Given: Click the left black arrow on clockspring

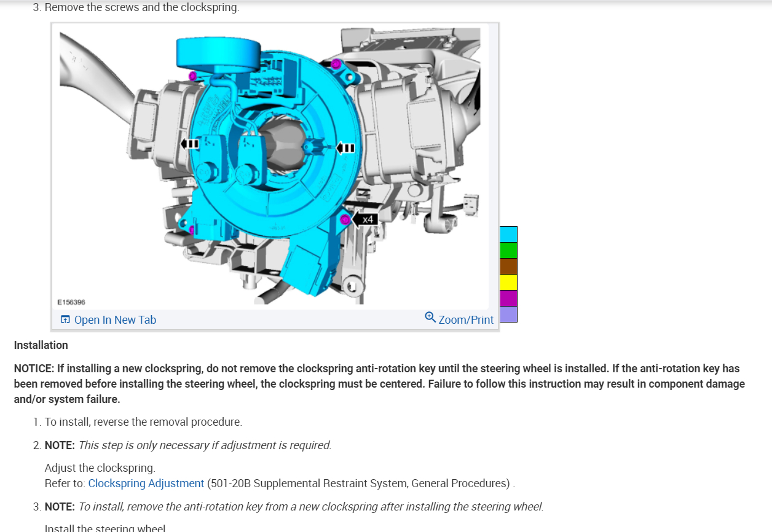Looking at the screenshot, I should pyautogui.click(x=189, y=144).
